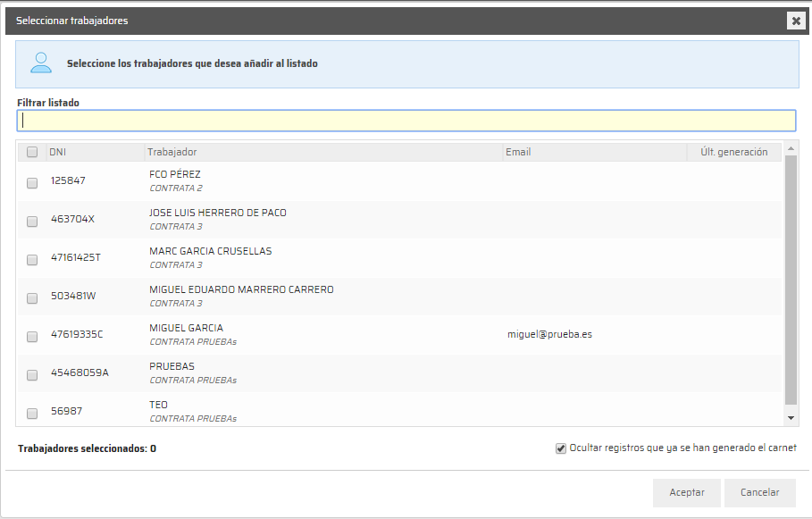Tick checkbox for MARC GARCIA CRUSELLAS
The height and width of the screenshot is (519, 812).
(32, 259)
